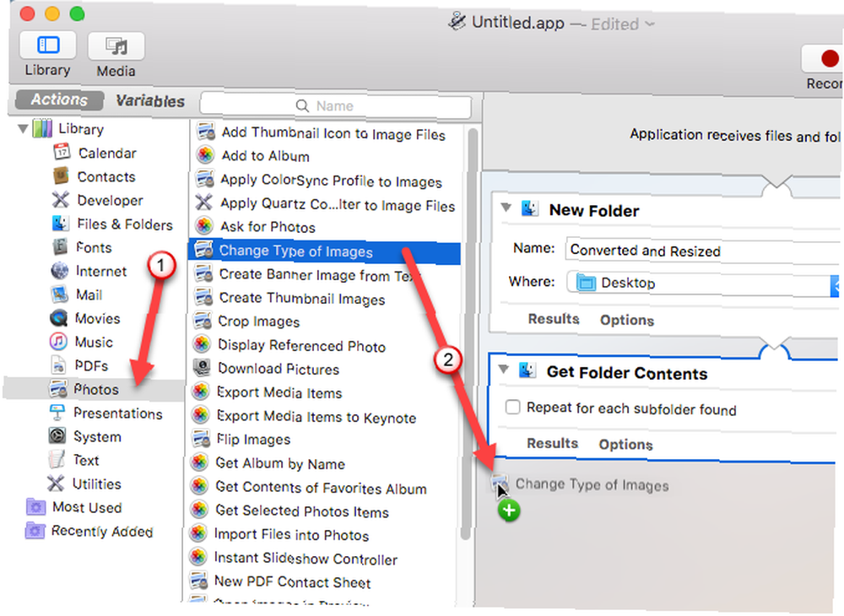844x616 pixels.
Task: Select the Fonts category icon
Action: point(60,247)
